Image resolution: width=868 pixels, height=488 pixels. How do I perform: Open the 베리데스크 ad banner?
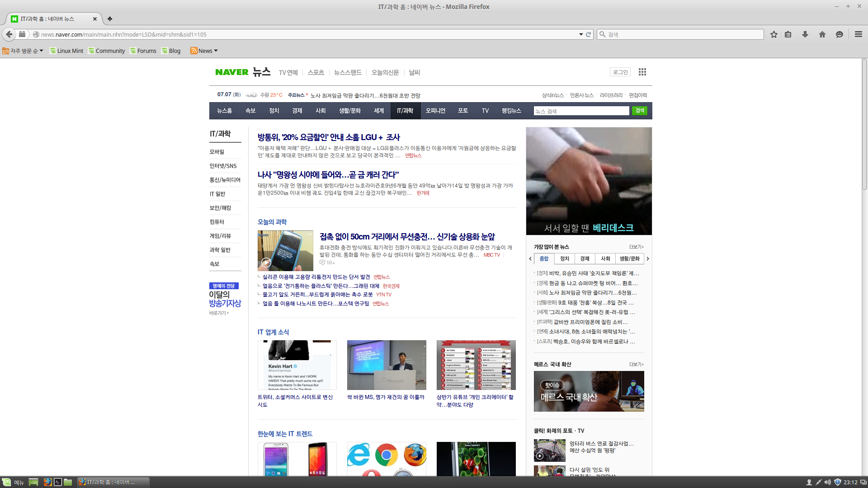[589, 181]
